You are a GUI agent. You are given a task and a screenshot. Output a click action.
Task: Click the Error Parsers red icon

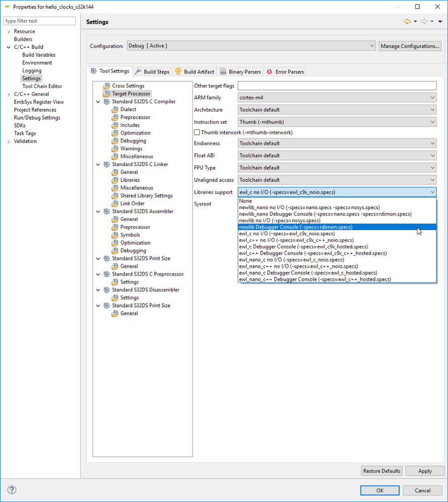pyautogui.click(x=270, y=72)
